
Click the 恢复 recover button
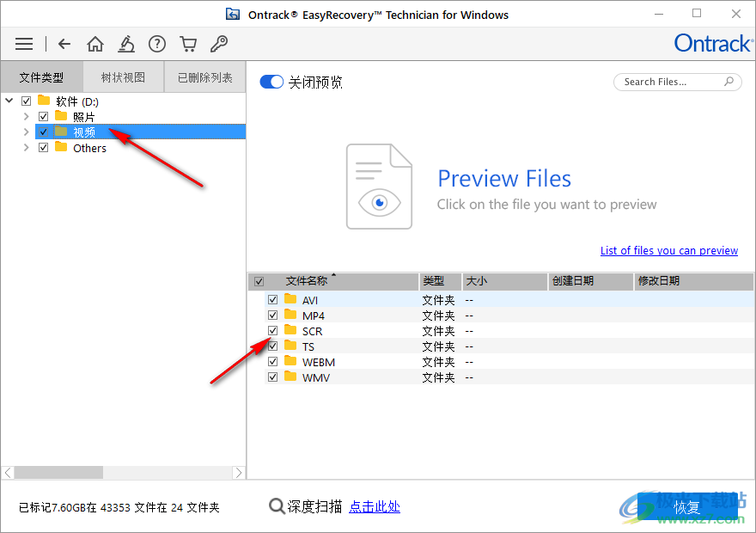pos(687,506)
